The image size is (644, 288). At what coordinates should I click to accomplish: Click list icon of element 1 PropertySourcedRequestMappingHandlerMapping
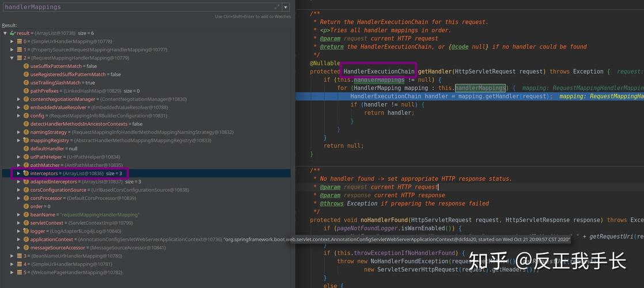click(x=19, y=50)
